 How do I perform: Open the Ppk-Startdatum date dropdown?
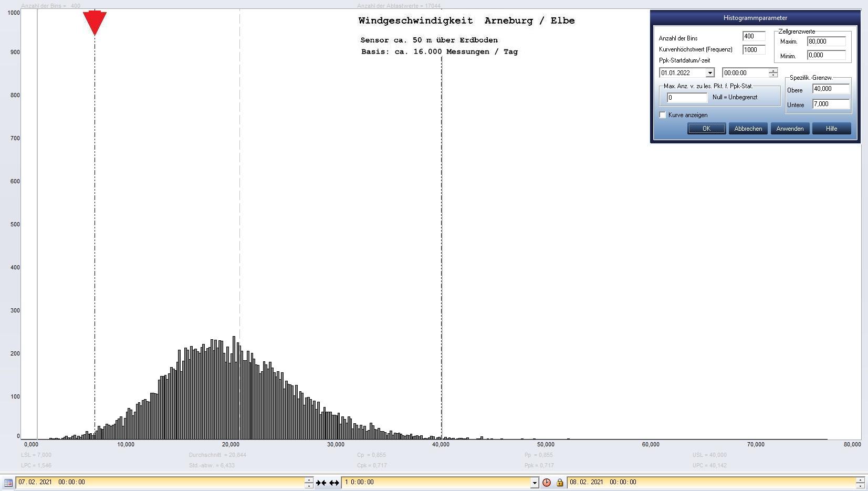pos(709,73)
